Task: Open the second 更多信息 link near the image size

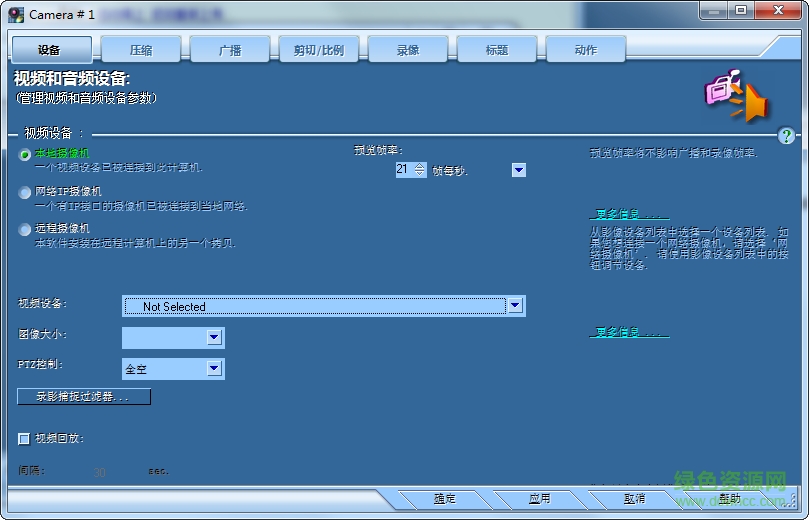Action: click(629, 332)
